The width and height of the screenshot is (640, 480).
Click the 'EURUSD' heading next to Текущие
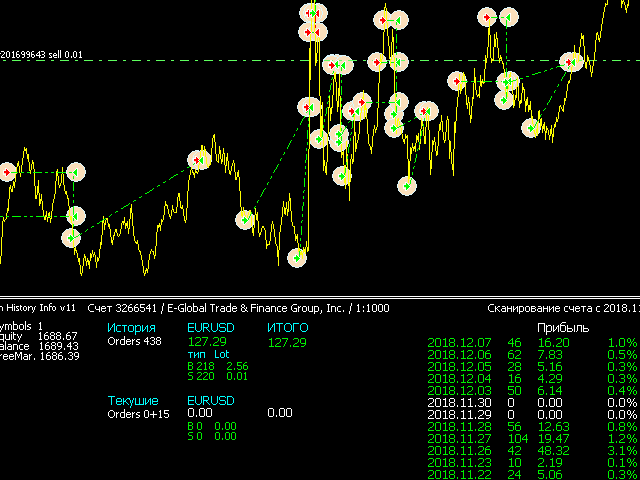coord(211,400)
